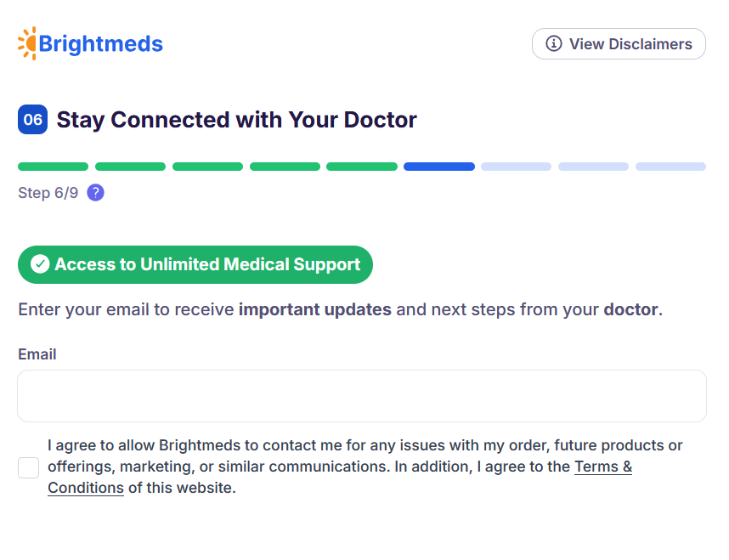The width and height of the screenshot is (729, 560).
Task: Click the Access to Unlimited Medical Support text
Action: point(207,264)
